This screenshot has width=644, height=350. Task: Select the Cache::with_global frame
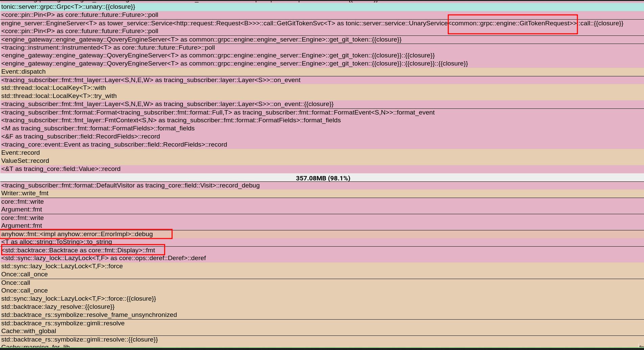coord(322,331)
